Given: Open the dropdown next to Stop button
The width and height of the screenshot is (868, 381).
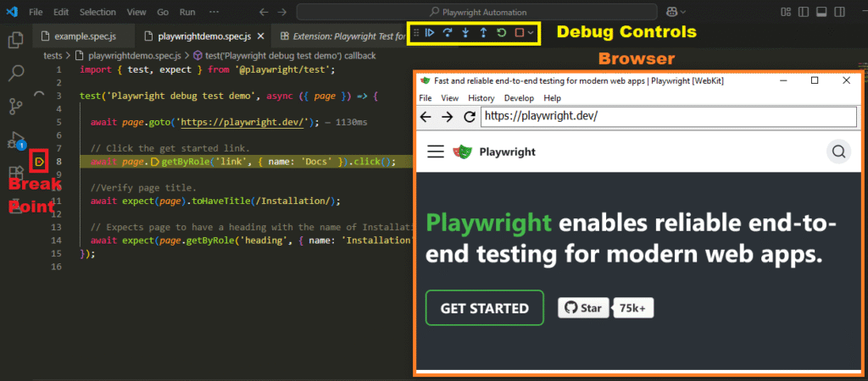Looking at the screenshot, I should [531, 33].
